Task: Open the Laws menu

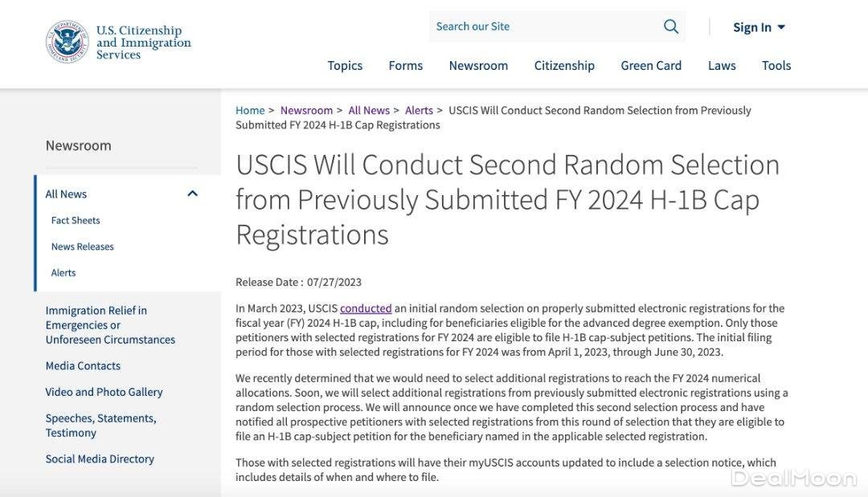Action: [x=722, y=65]
